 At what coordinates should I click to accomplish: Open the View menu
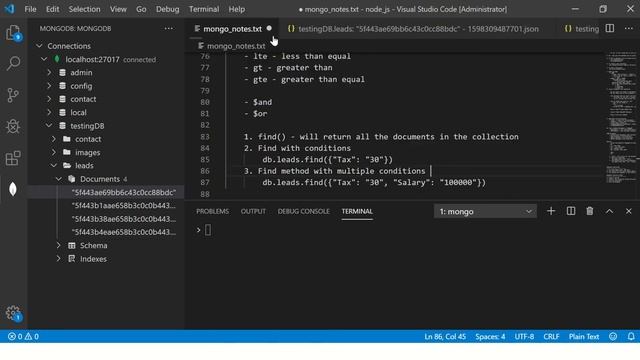(118, 9)
